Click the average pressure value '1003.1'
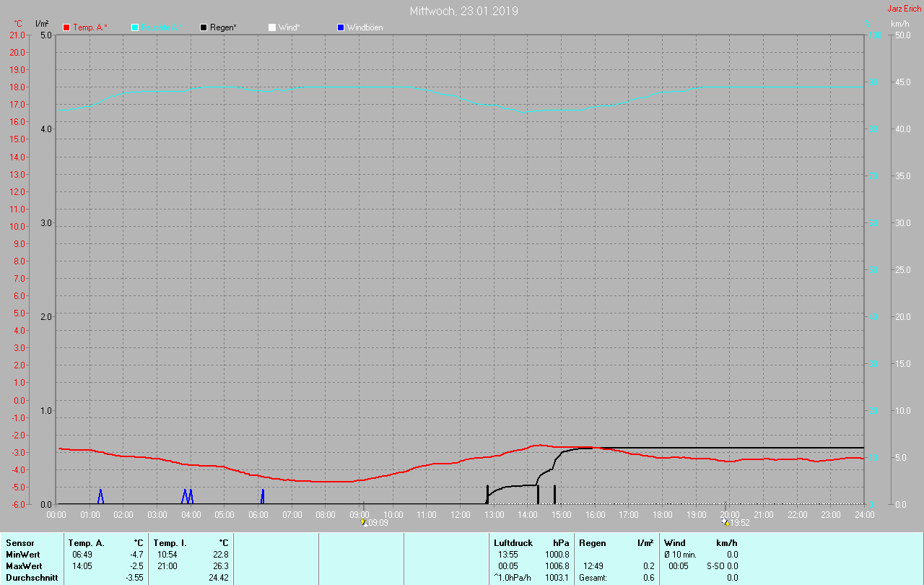This screenshot has width=924, height=585. coord(557,578)
